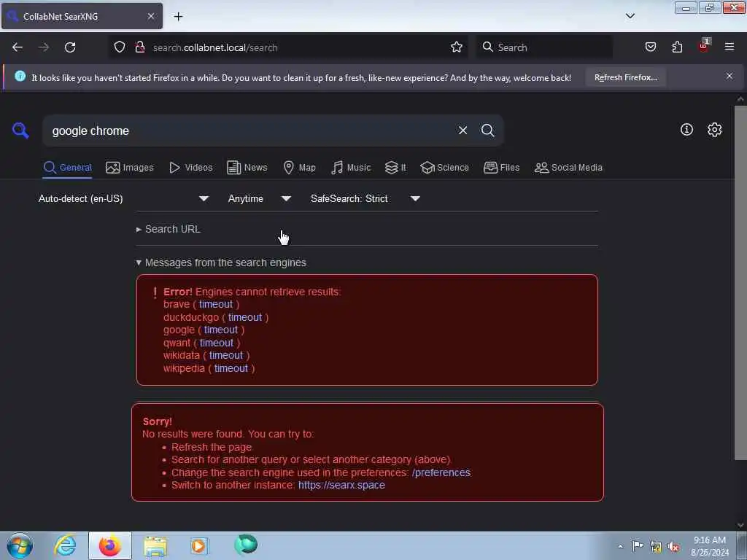Switch to Images category
Screen dimensions: 747x560
[130, 168]
